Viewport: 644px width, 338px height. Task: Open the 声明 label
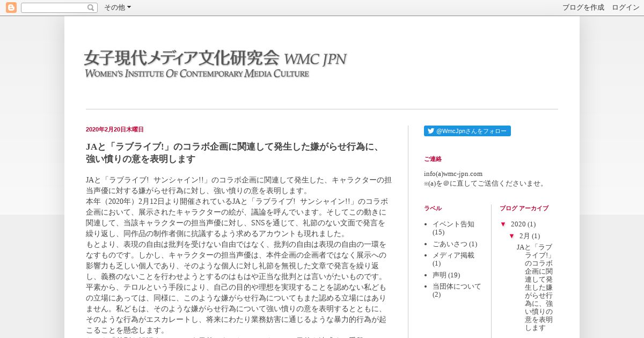[440, 275]
